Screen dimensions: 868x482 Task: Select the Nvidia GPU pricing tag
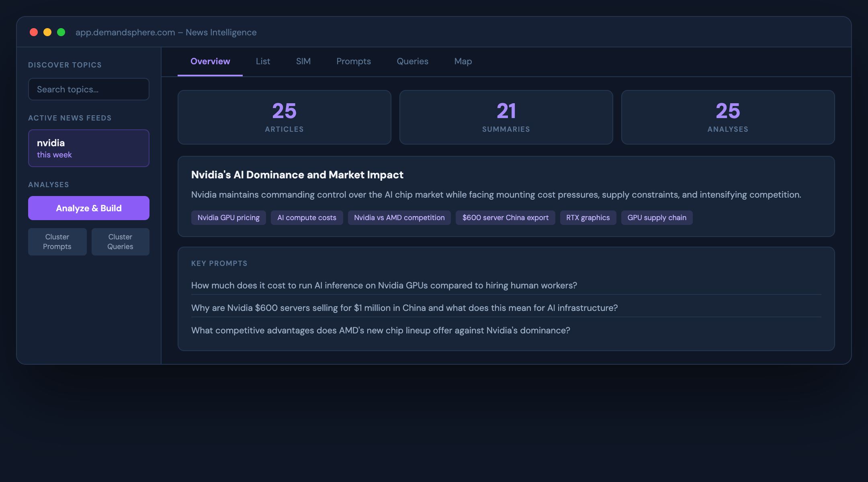tap(228, 217)
